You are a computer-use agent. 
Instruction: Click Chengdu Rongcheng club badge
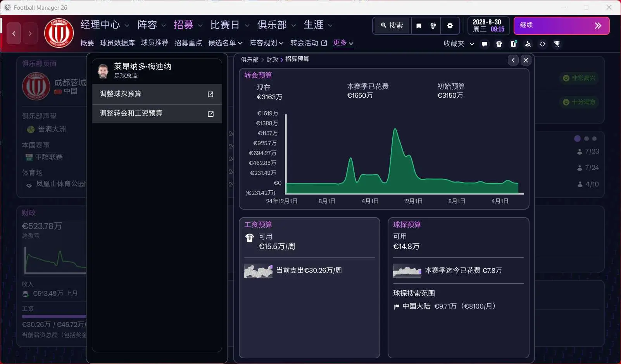tap(59, 33)
